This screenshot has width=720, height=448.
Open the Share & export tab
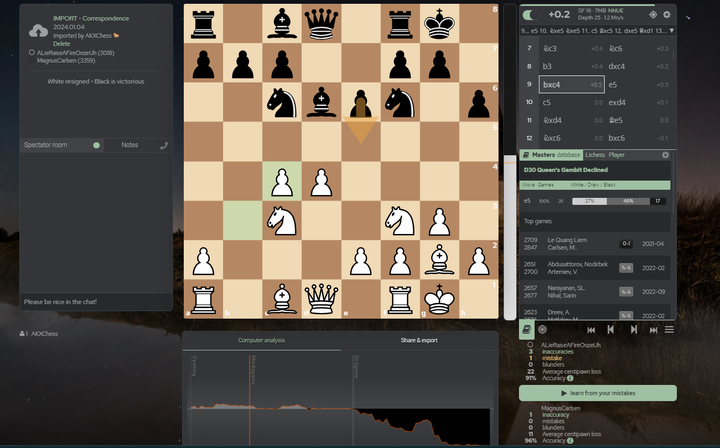[419, 340]
